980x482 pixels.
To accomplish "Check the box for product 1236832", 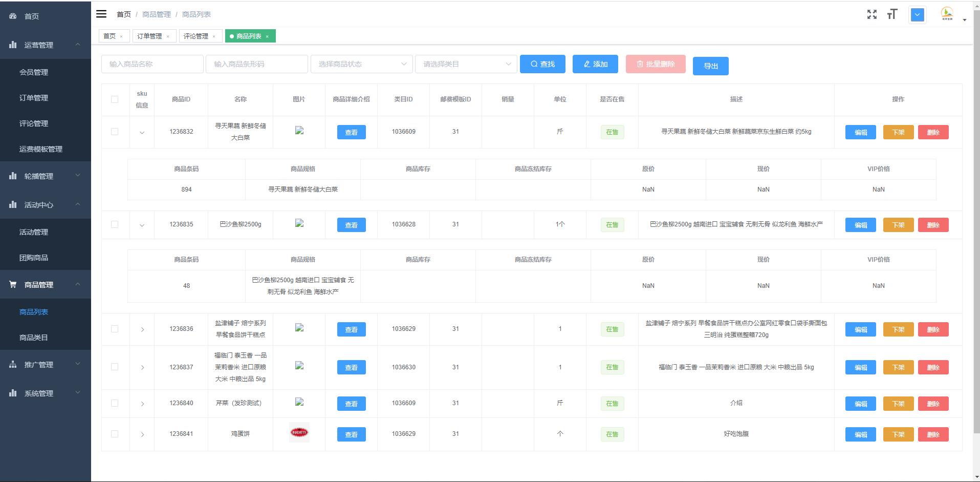I will 115,132.
